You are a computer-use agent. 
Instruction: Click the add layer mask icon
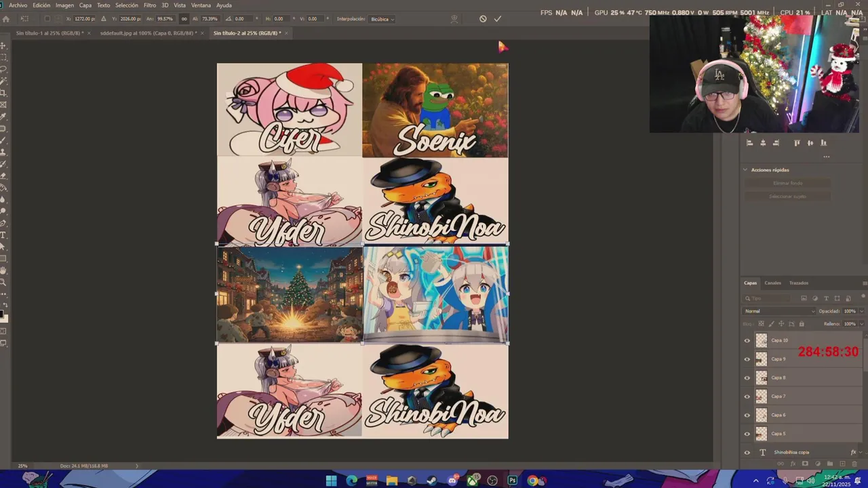(x=805, y=464)
